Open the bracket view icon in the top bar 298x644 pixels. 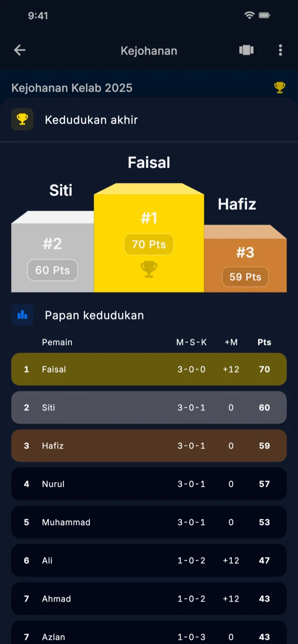click(246, 50)
